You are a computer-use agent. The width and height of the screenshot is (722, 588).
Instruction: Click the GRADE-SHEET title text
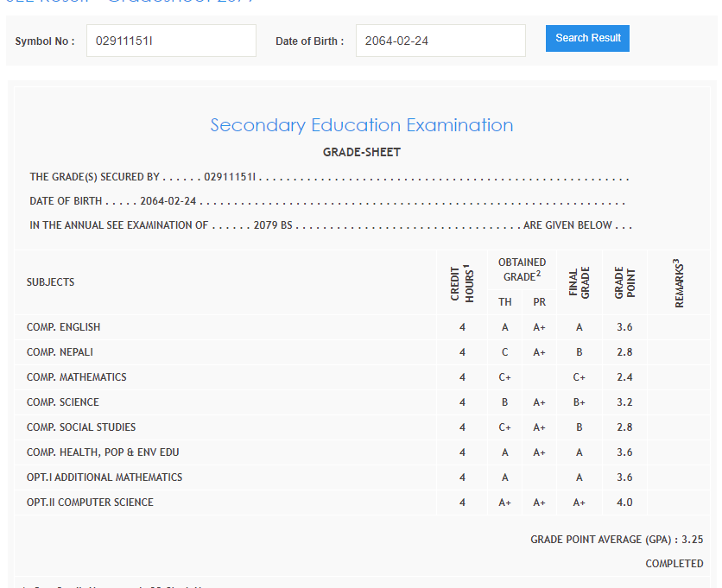point(362,152)
